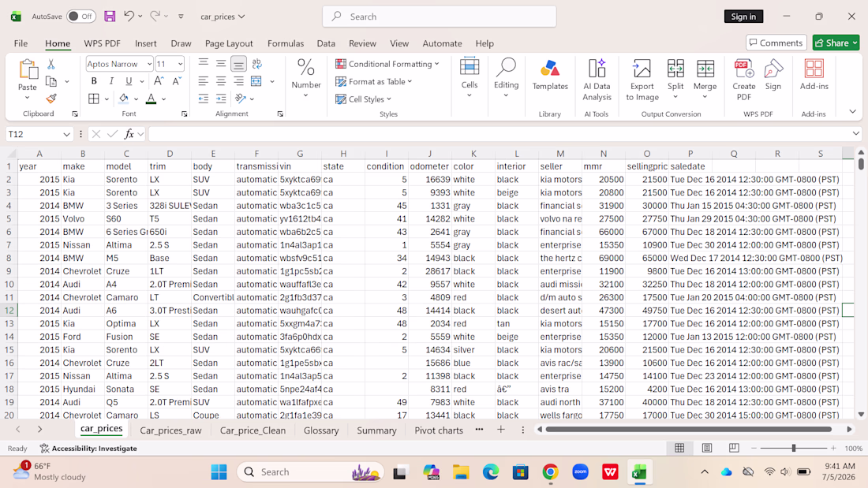This screenshot has height=488, width=868.
Task: Open the font name dropdown
Action: 149,64
